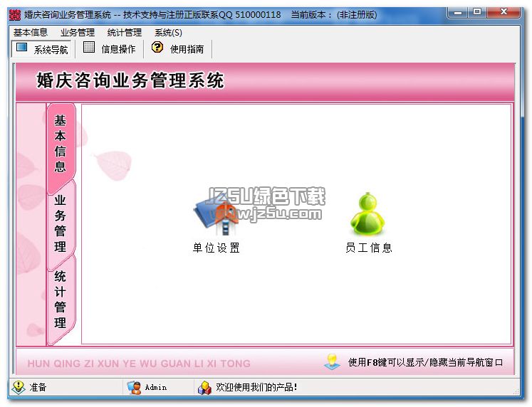Click the 系统导航 toolbar monitor icon
Screen dimensions: 532x407
(21, 48)
